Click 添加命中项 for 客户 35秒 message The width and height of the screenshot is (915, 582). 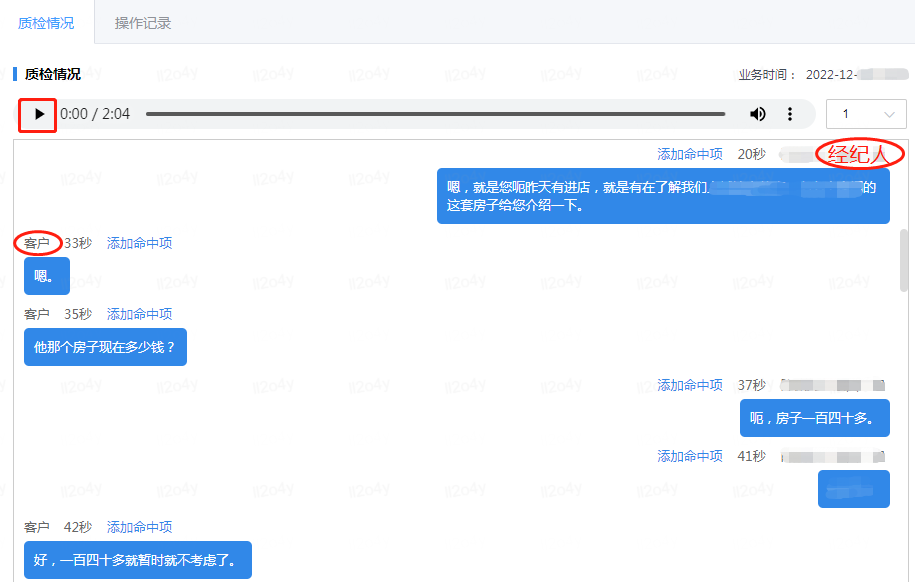[139, 314]
